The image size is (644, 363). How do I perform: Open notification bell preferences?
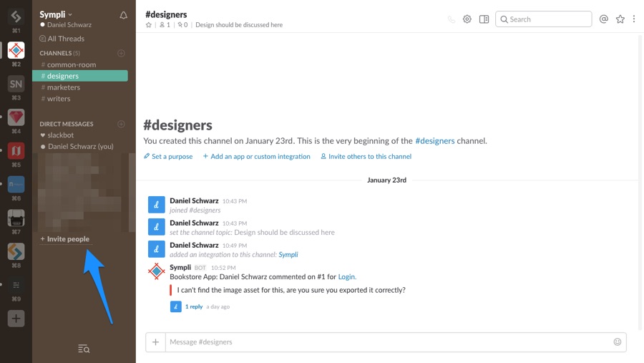pos(123,16)
